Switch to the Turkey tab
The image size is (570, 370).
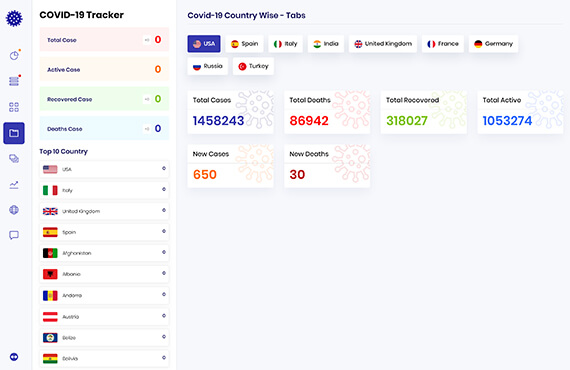tap(253, 67)
